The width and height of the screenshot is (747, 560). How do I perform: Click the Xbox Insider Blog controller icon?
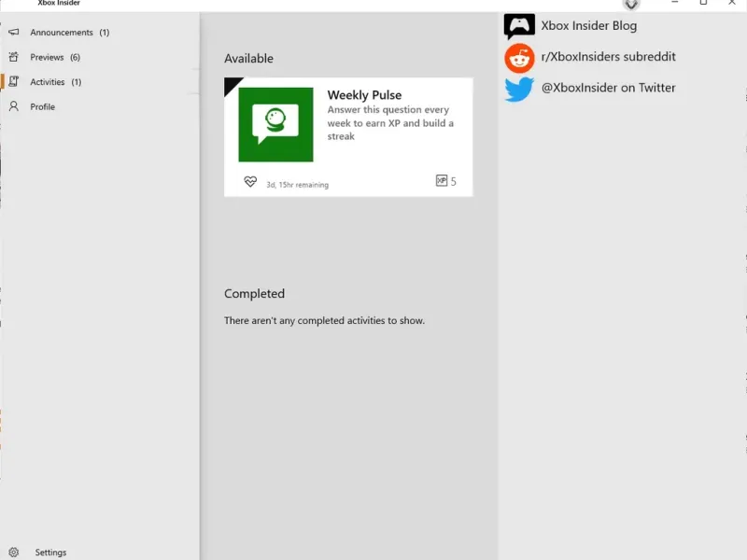click(x=519, y=26)
